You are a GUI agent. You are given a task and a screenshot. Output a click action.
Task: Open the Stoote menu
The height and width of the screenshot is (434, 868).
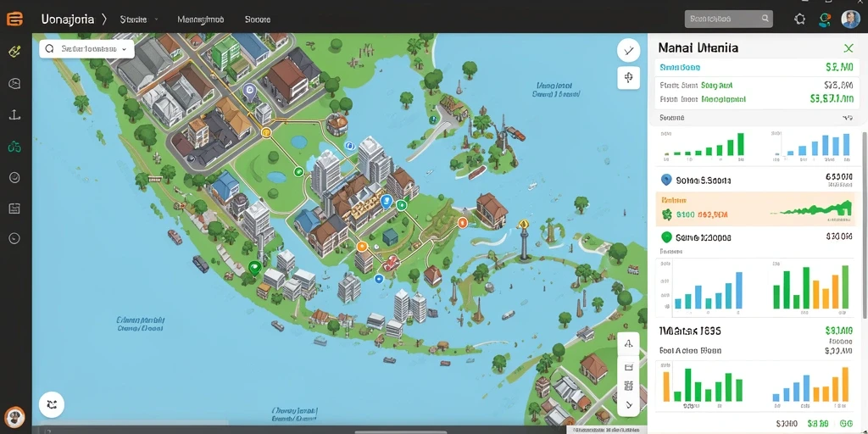[x=133, y=19]
